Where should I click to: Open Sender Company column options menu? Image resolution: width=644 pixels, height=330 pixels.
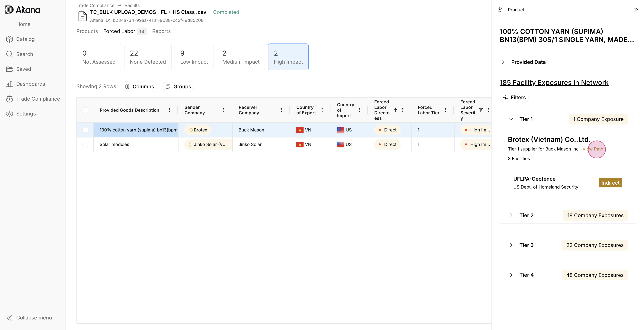point(224,110)
